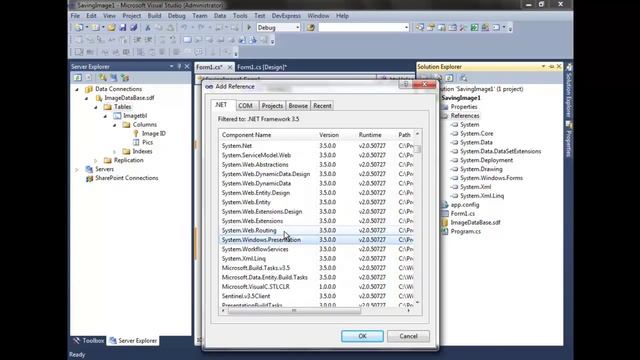The height and width of the screenshot is (360, 640).
Task: Collapse the ImageDataBase.sdf node in Server Explorer
Action: (x=87, y=98)
